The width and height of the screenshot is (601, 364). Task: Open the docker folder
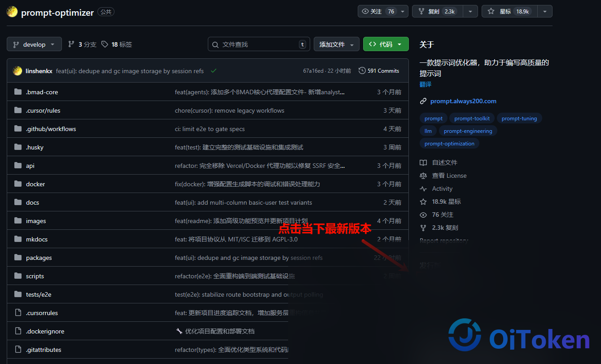35,184
